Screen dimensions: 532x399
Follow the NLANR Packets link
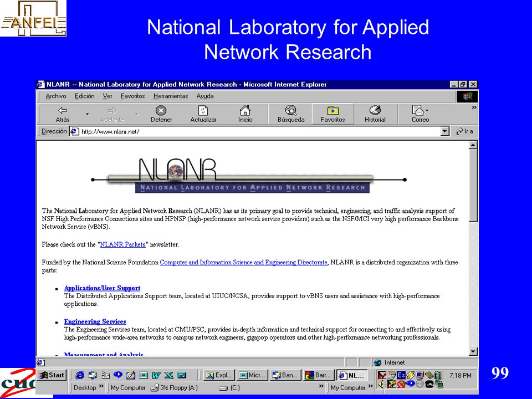pos(123,244)
